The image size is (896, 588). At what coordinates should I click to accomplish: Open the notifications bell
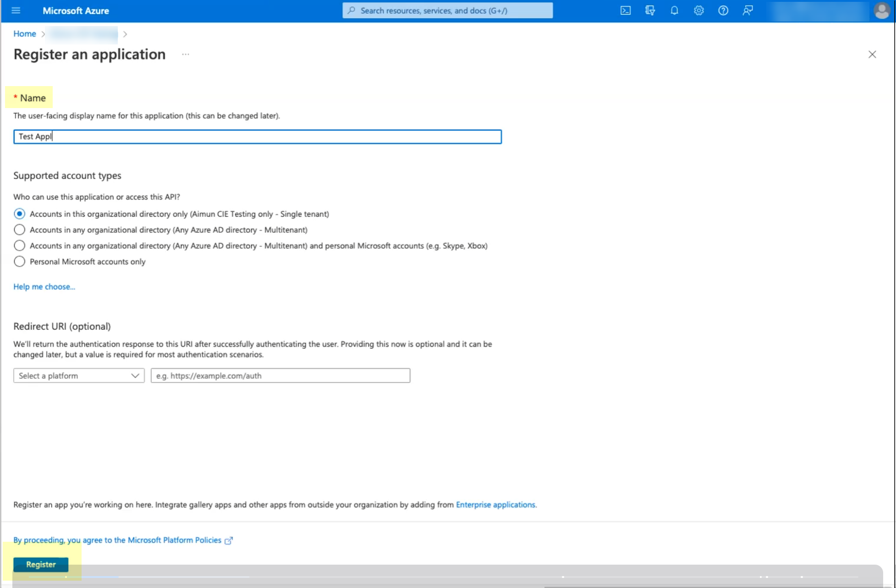[674, 11]
